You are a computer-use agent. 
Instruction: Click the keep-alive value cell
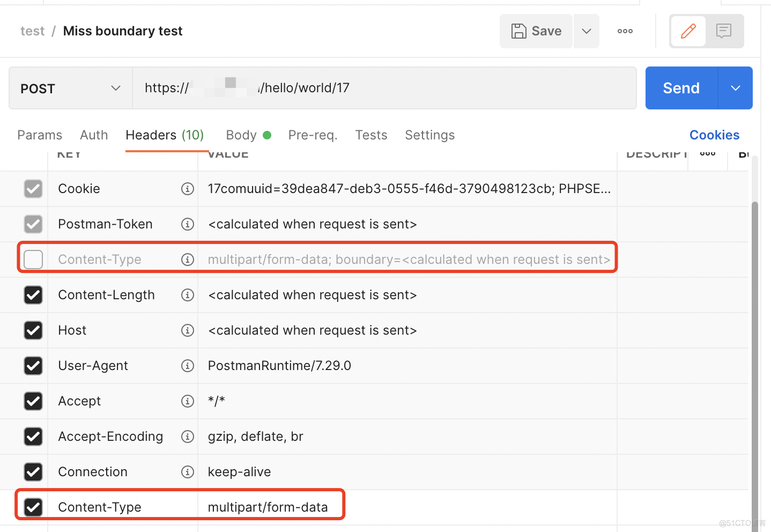407,472
